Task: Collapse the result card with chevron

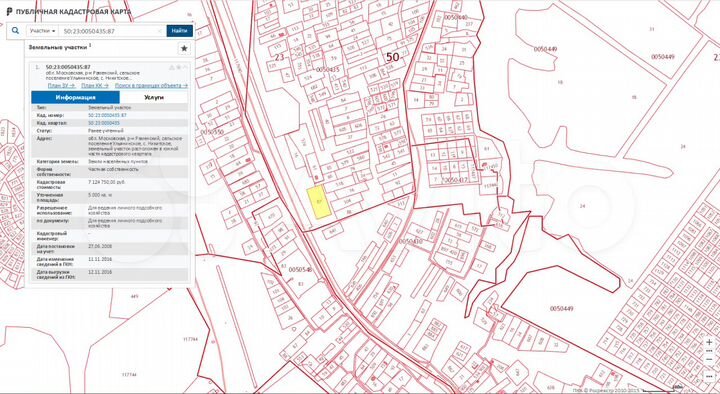Action: tap(186, 68)
